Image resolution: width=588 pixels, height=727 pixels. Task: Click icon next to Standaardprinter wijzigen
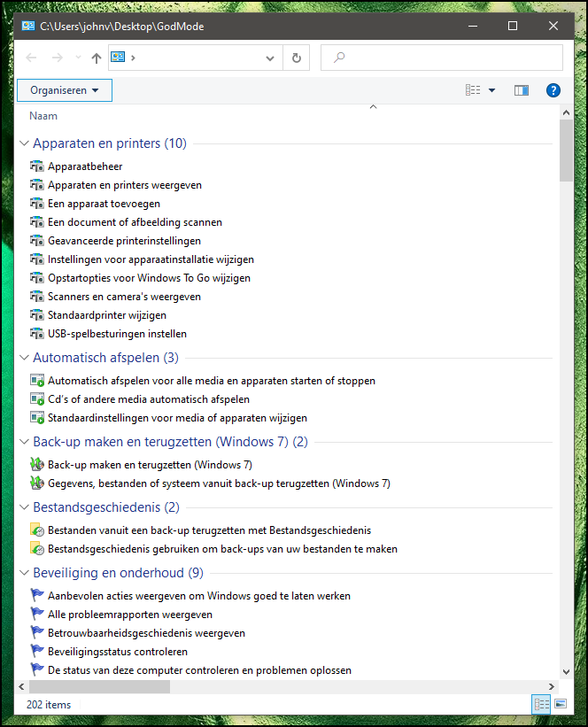point(36,315)
